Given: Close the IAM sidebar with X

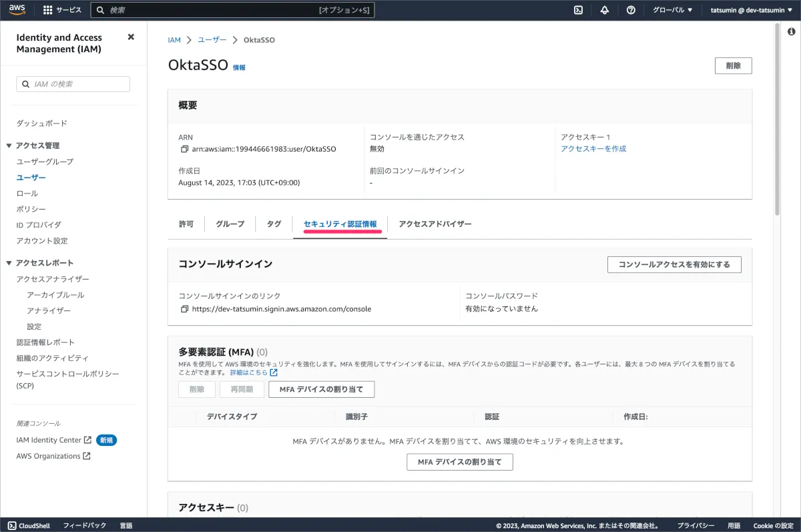Looking at the screenshot, I should pos(131,37).
